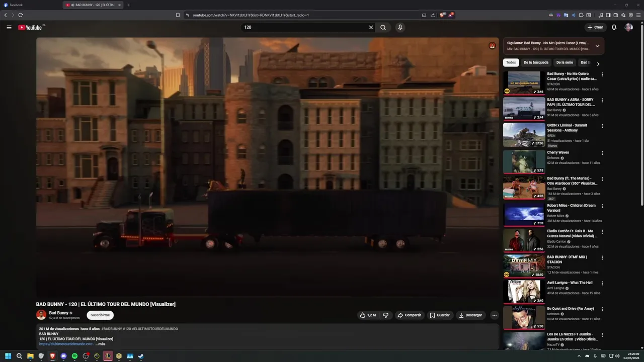Focus the browser address bar
The width and height of the screenshot is (644, 362).
302,15
